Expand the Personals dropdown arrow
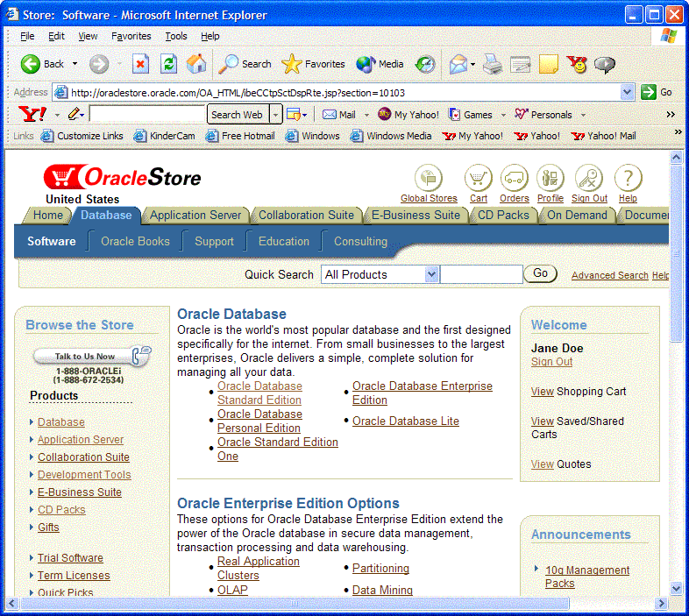689x616 pixels. click(x=583, y=115)
